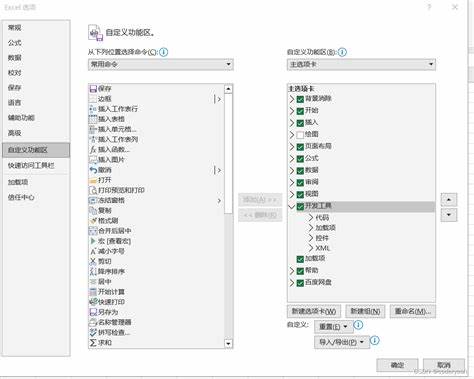Enable the 绘图 (Draw) tab checkbox

click(x=300, y=135)
